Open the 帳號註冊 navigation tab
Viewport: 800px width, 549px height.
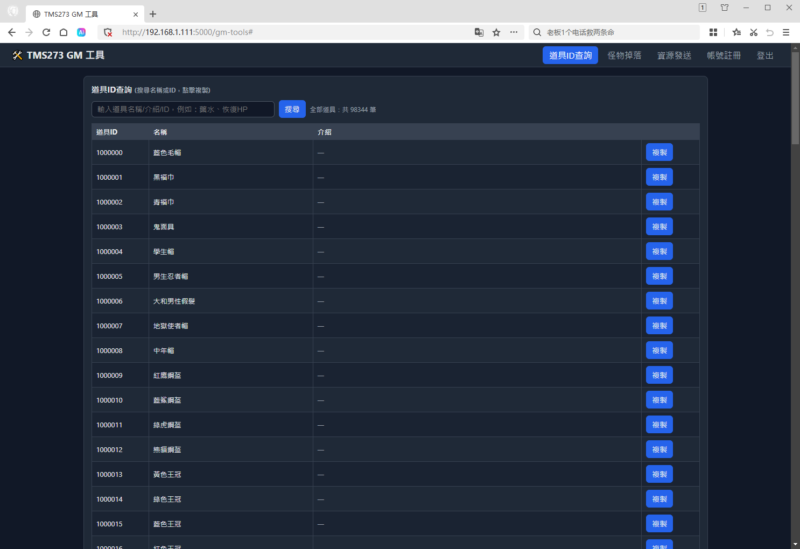723,55
